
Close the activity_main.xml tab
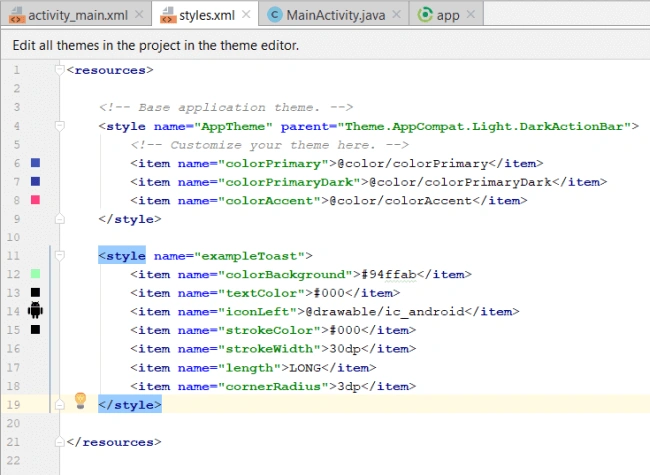point(139,15)
